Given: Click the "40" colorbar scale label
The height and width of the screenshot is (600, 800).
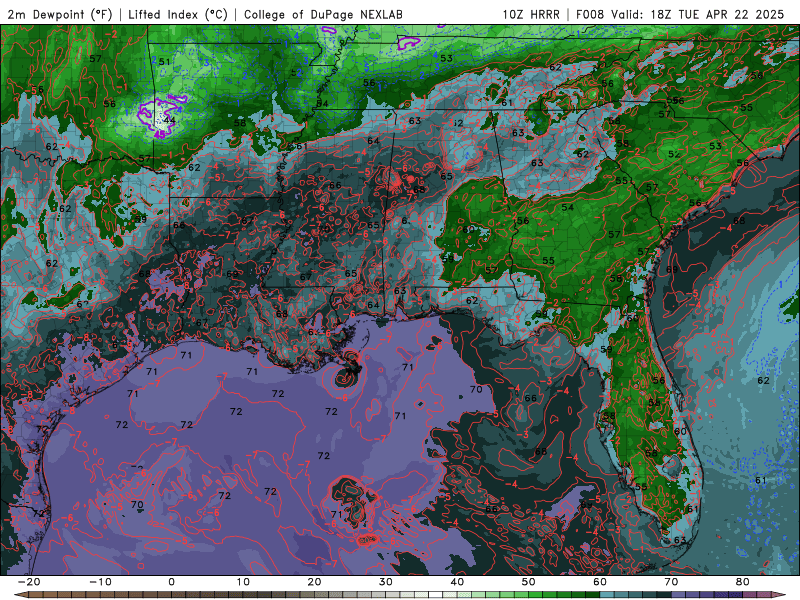Looking at the screenshot, I should [x=457, y=582].
